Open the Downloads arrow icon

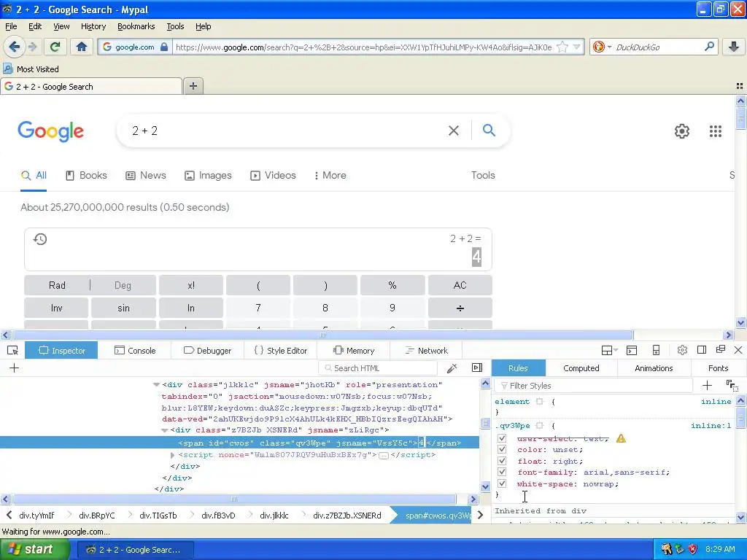734,47
